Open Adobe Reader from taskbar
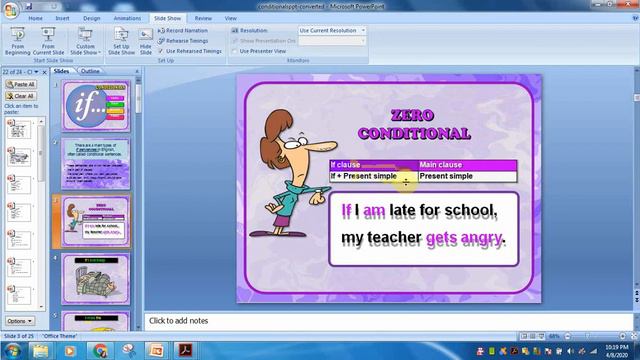 coord(185,351)
